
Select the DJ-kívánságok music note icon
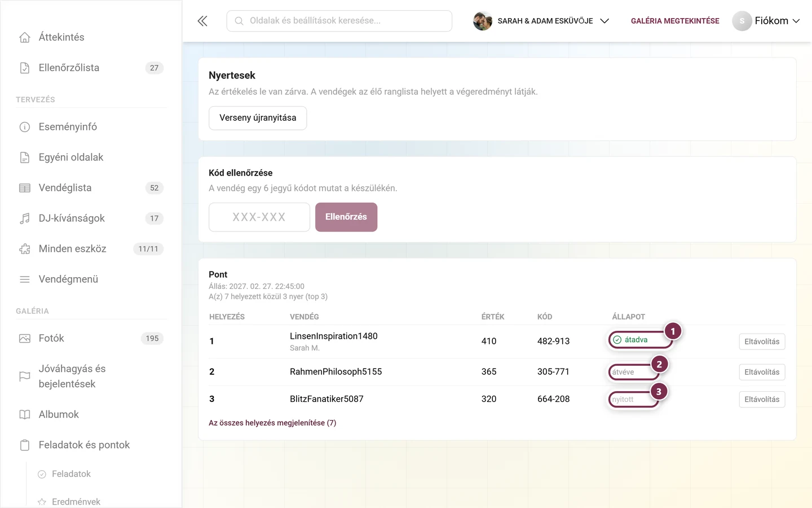click(25, 218)
